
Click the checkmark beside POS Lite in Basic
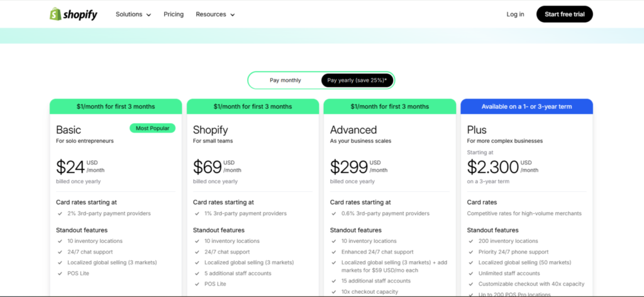60,274
